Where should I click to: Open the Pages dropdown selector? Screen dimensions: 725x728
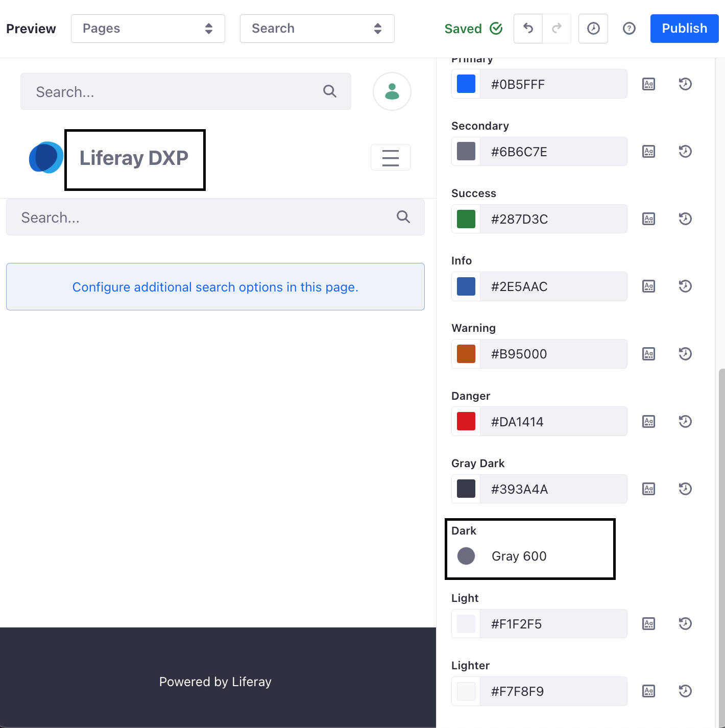tap(148, 29)
